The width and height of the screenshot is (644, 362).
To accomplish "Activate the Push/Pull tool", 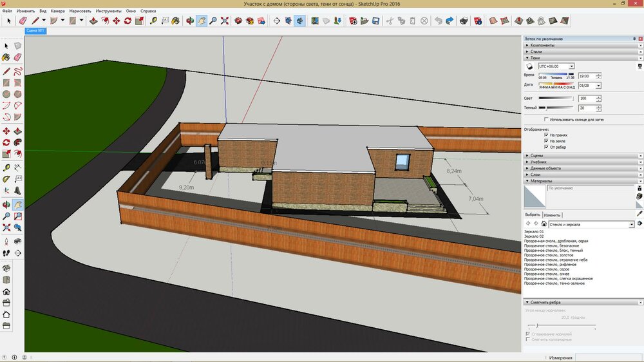I will pos(94,21).
